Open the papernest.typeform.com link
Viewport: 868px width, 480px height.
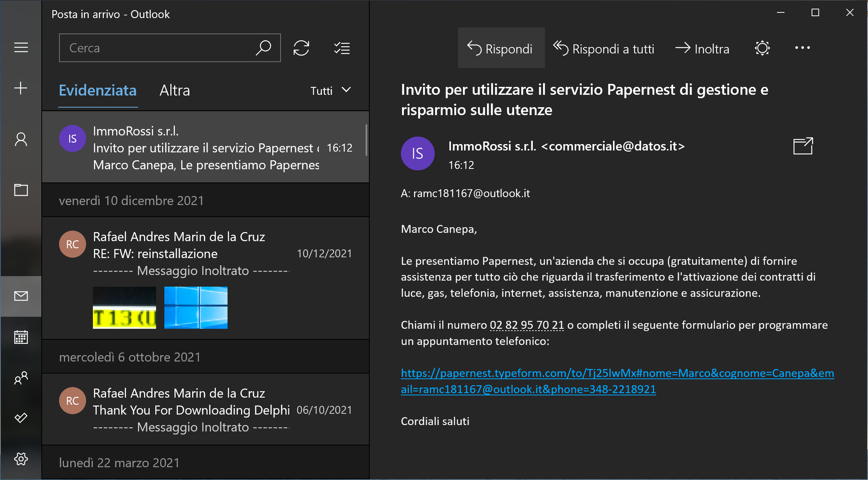(618, 381)
